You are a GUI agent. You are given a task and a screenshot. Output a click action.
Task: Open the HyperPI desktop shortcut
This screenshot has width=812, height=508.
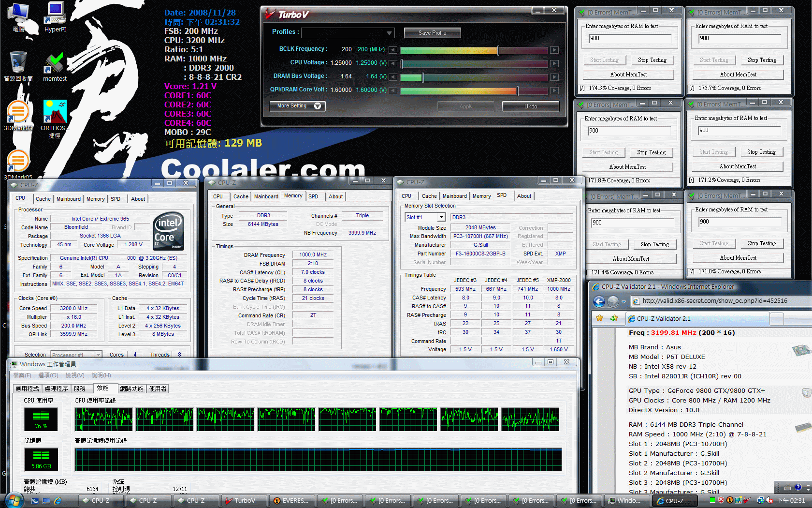point(55,17)
